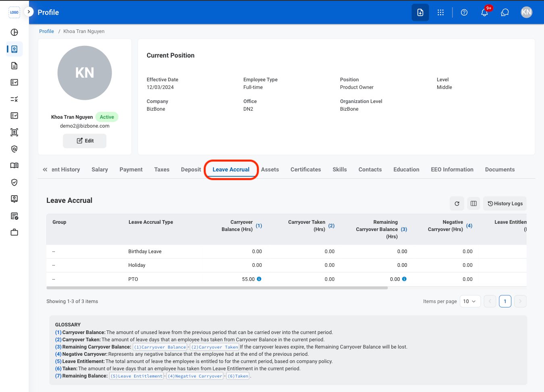
Task: Go to previous page arrow in pagination
Action: [490, 301]
